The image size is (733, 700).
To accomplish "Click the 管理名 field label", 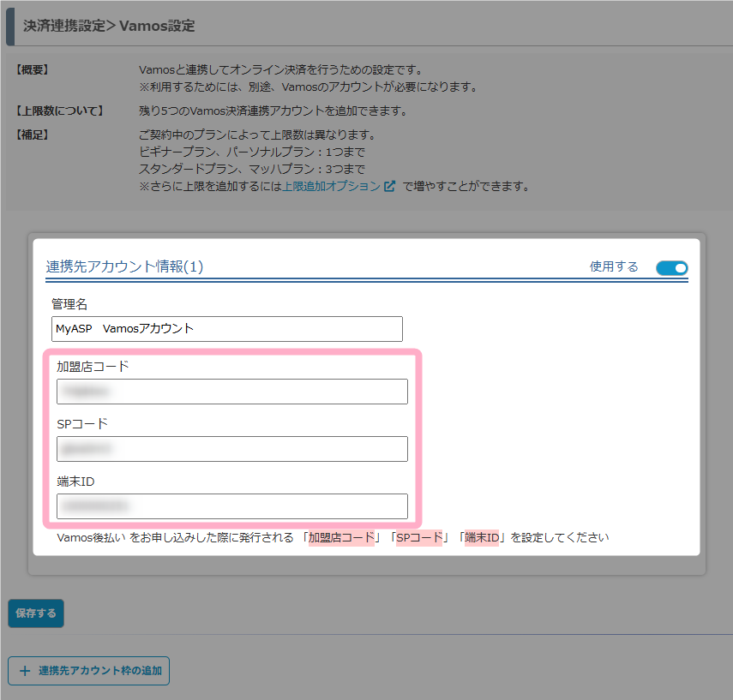I will click(69, 304).
